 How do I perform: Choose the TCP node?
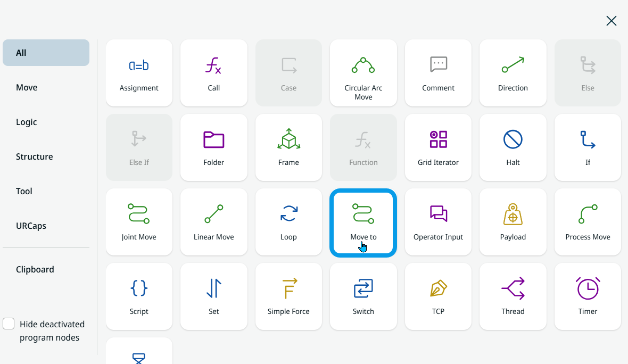coord(438,296)
